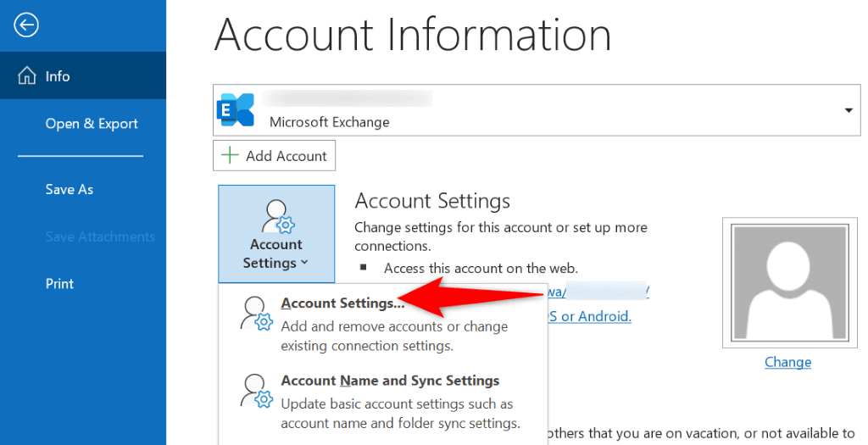The image size is (868, 445).
Task: Click the green plus icon for Add Account
Action: (x=229, y=156)
